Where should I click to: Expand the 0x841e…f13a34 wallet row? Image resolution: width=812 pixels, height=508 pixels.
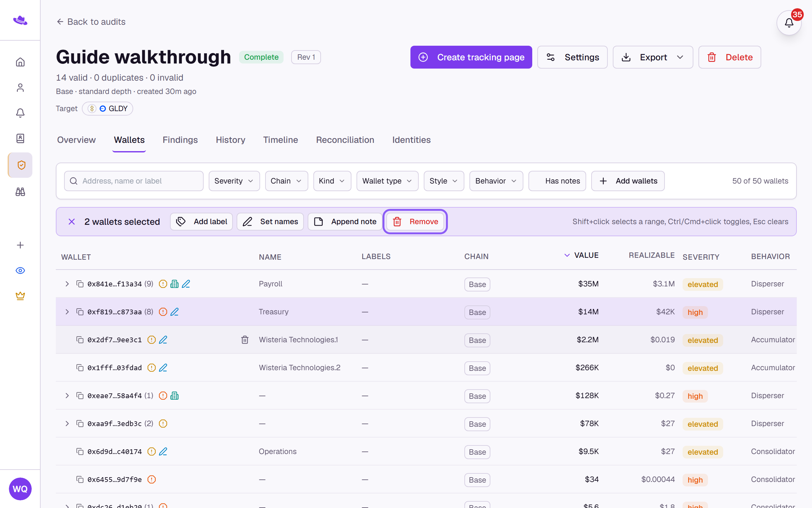pos(67,284)
